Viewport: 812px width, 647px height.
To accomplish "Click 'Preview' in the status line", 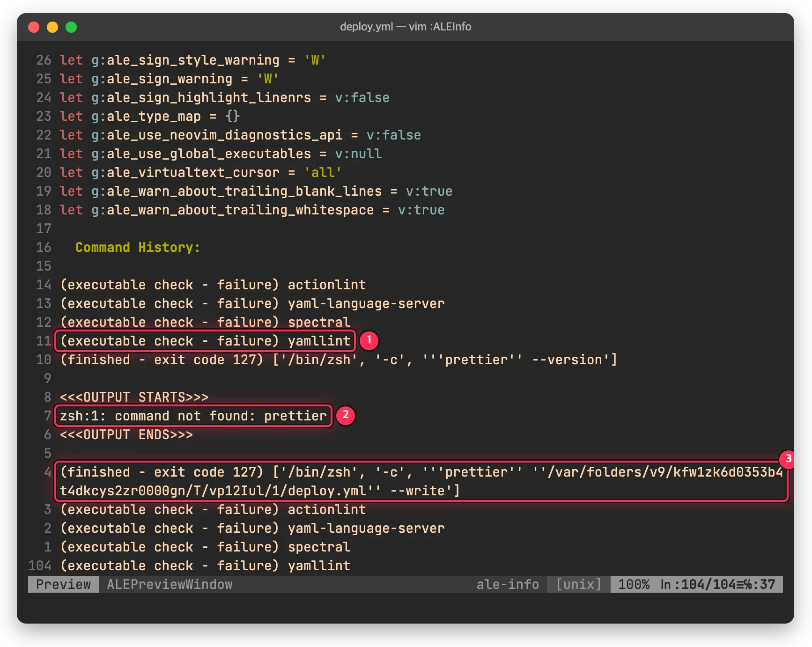I will (x=64, y=584).
